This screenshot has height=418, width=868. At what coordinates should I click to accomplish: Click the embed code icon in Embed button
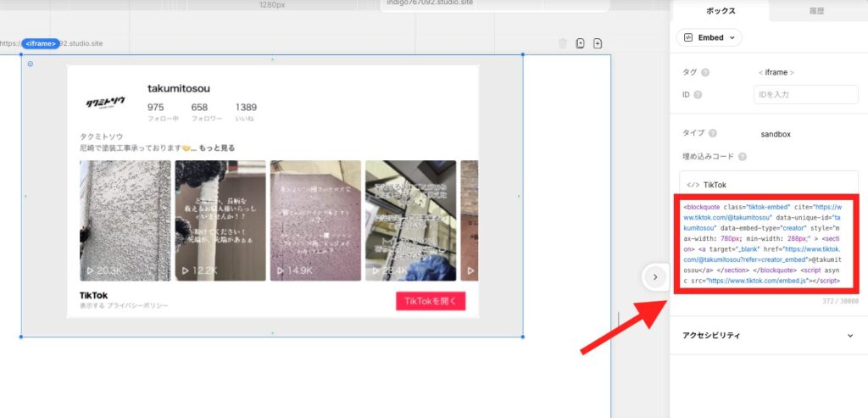tap(688, 37)
